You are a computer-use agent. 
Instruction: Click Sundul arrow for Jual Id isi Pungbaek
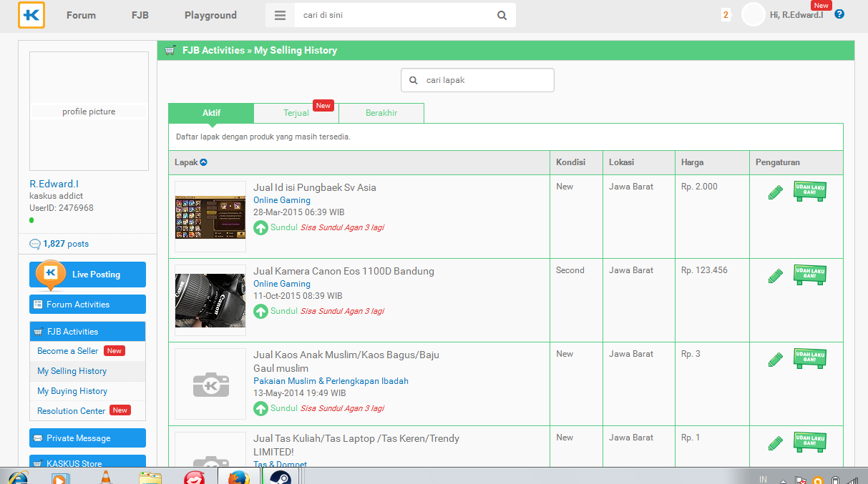[260, 228]
